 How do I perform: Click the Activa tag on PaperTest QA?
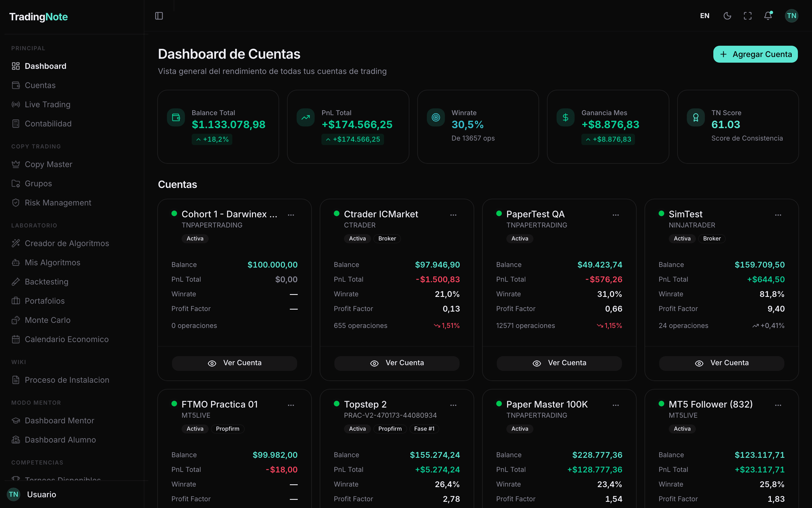point(520,238)
